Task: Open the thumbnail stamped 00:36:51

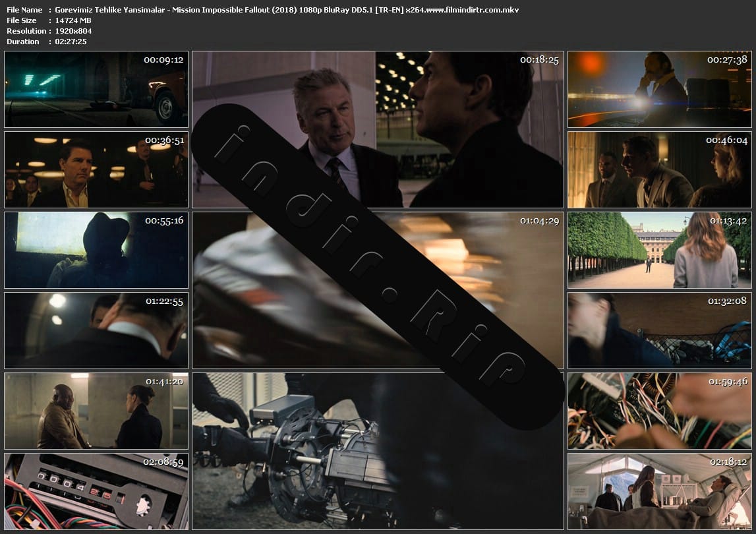Action: [96, 169]
